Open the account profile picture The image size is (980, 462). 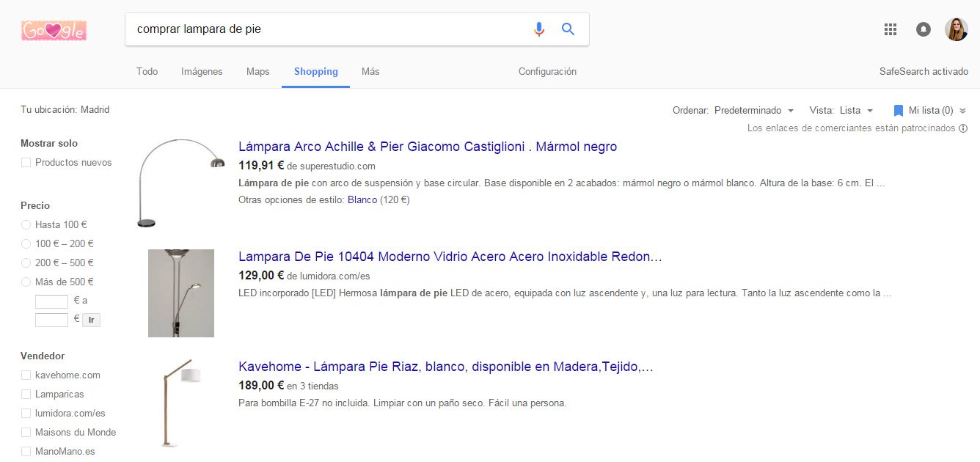point(956,29)
